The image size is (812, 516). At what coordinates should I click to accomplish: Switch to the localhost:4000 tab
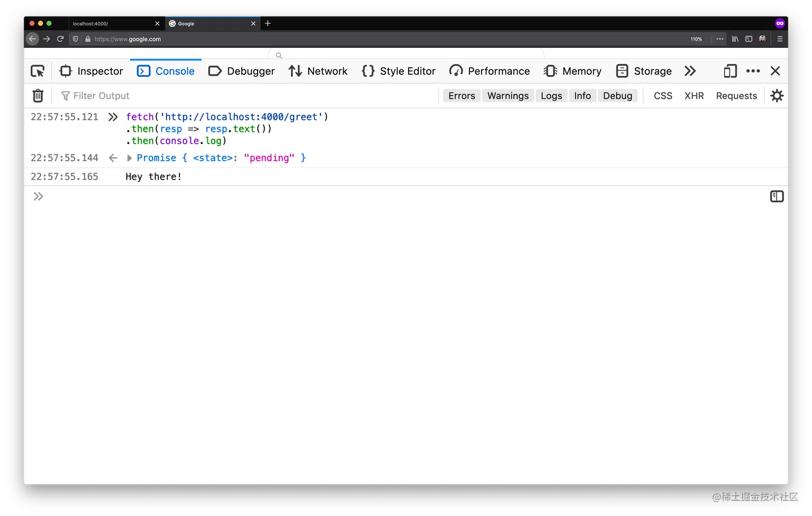(x=116, y=24)
